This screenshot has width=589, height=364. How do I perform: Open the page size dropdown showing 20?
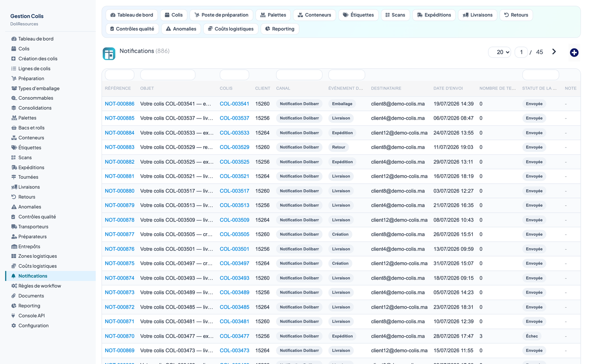tap(500, 52)
